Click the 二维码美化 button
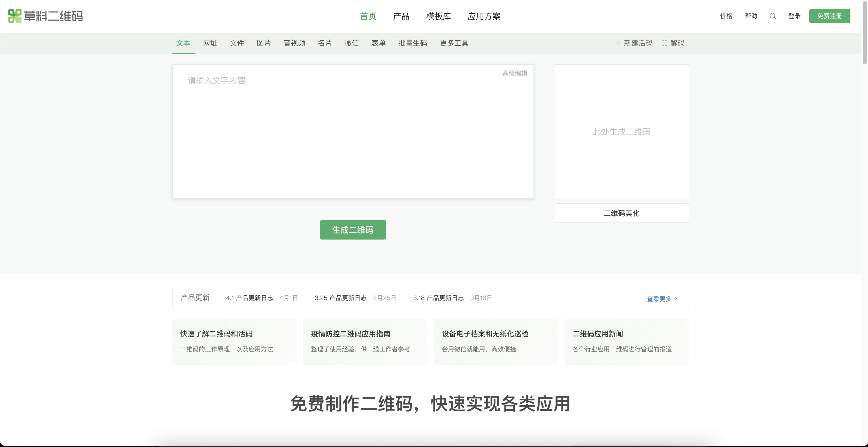The height and width of the screenshot is (447, 868). [621, 213]
